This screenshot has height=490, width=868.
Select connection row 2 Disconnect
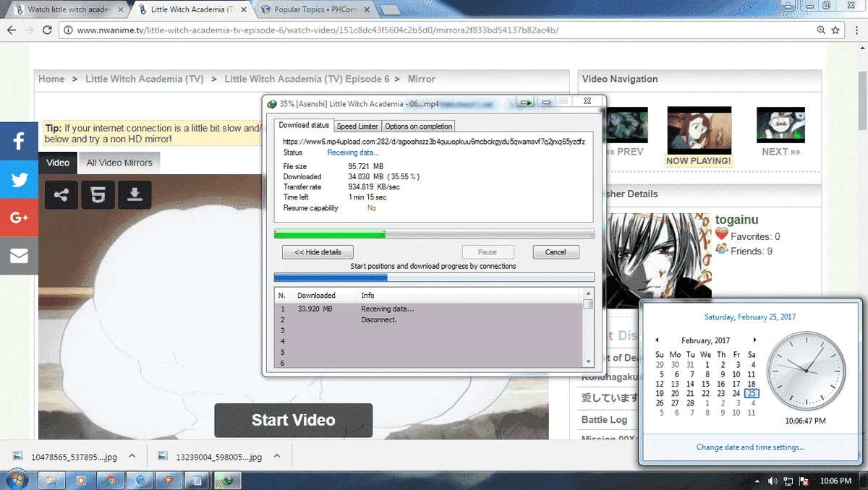pyautogui.click(x=428, y=319)
